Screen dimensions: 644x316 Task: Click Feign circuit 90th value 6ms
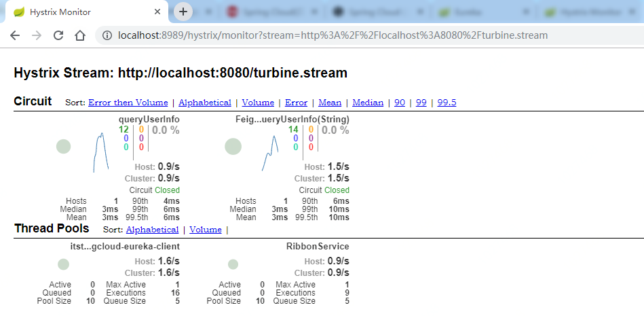click(x=341, y=201)
